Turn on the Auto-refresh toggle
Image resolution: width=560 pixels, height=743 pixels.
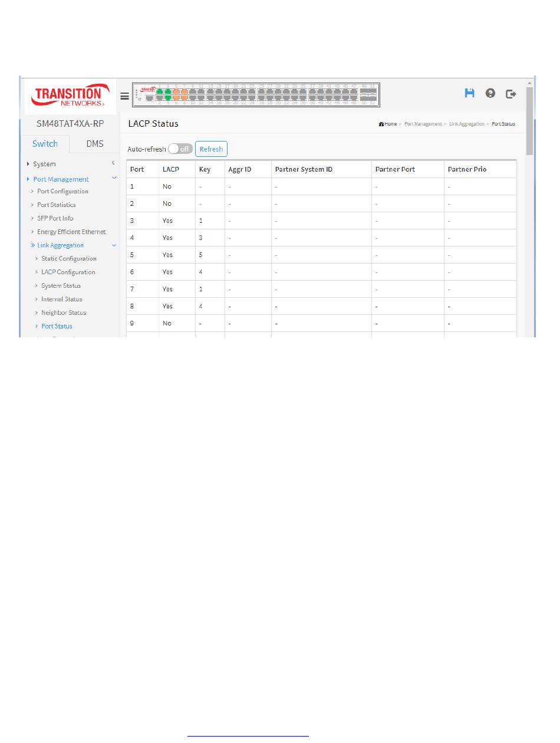click(x=180, y=149)
